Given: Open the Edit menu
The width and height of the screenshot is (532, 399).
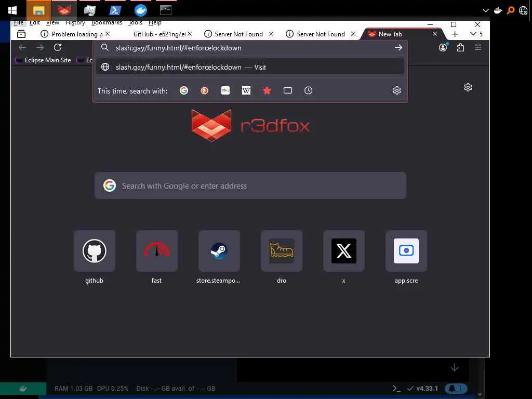Looking at the screenshot, I should [x=35, y=22].
